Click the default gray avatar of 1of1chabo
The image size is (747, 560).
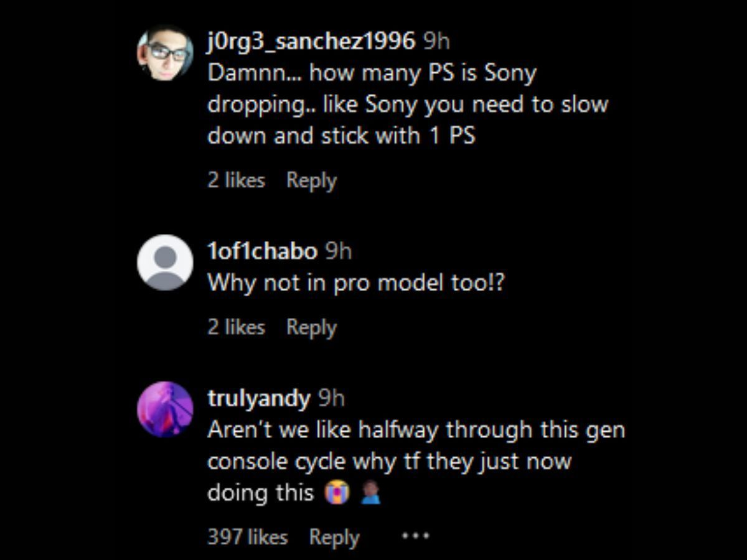tap(165, 262)
